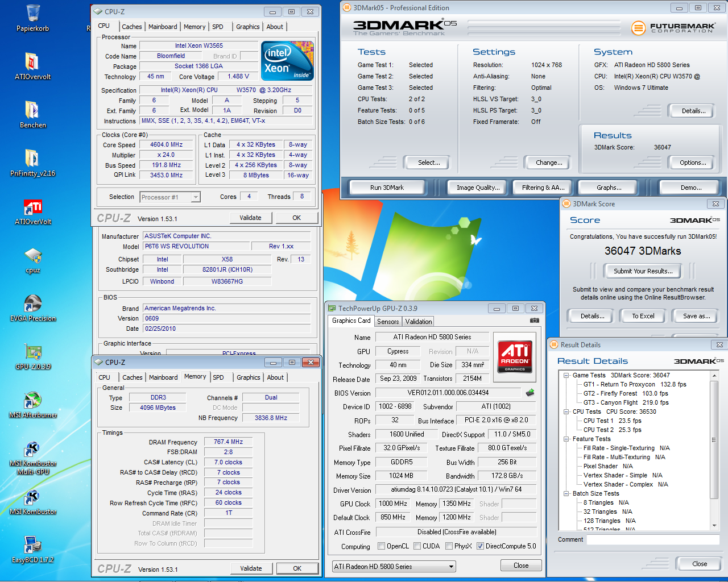The height and width of the screenshot is (582, 728).
Task: Open Graphs... in 3DMark05
Action: pyautogui.click(x=609, y=188)
